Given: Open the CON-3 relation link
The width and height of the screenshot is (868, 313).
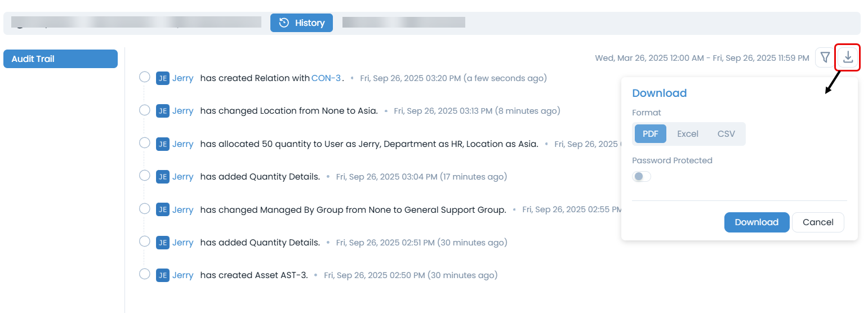Looking at the screenshot, I should (x=326, y=78).
